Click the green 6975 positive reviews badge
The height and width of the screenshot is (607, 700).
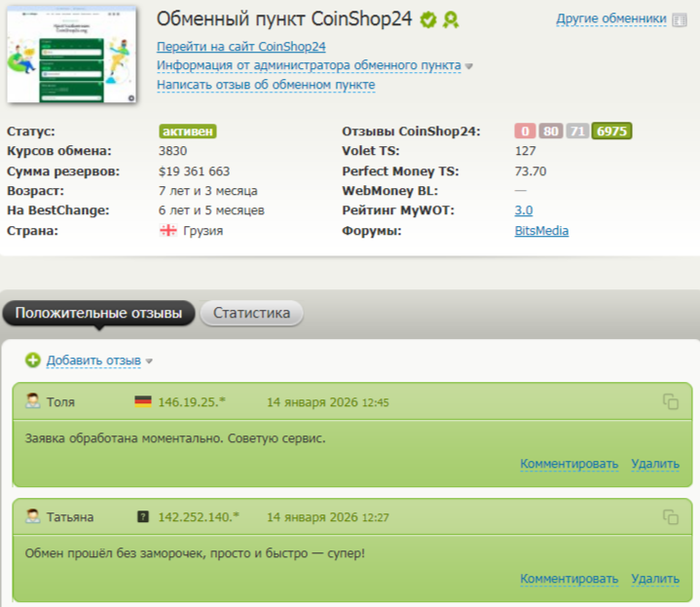pyautogui.click(x=612, y=132)
